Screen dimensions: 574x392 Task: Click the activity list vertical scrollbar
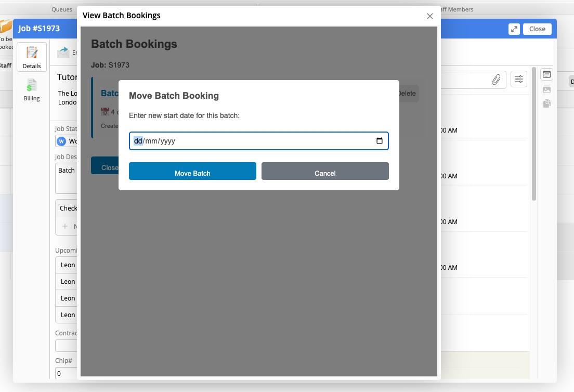coord(533,135)
